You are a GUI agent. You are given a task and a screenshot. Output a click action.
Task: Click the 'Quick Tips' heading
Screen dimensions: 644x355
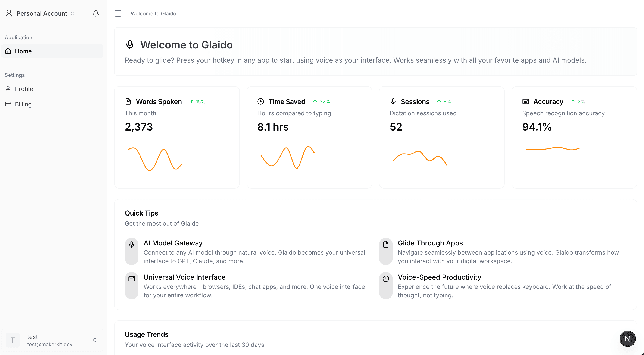point(141,213)
